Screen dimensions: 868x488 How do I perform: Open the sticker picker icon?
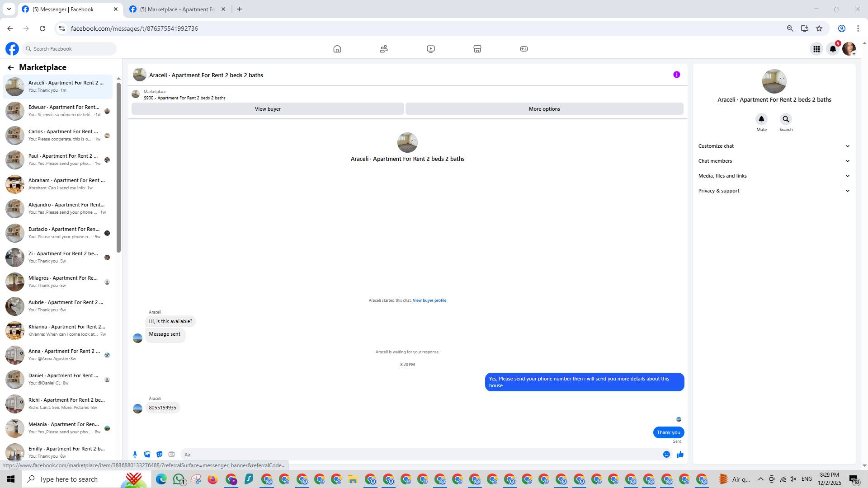(x=159, y=455)
